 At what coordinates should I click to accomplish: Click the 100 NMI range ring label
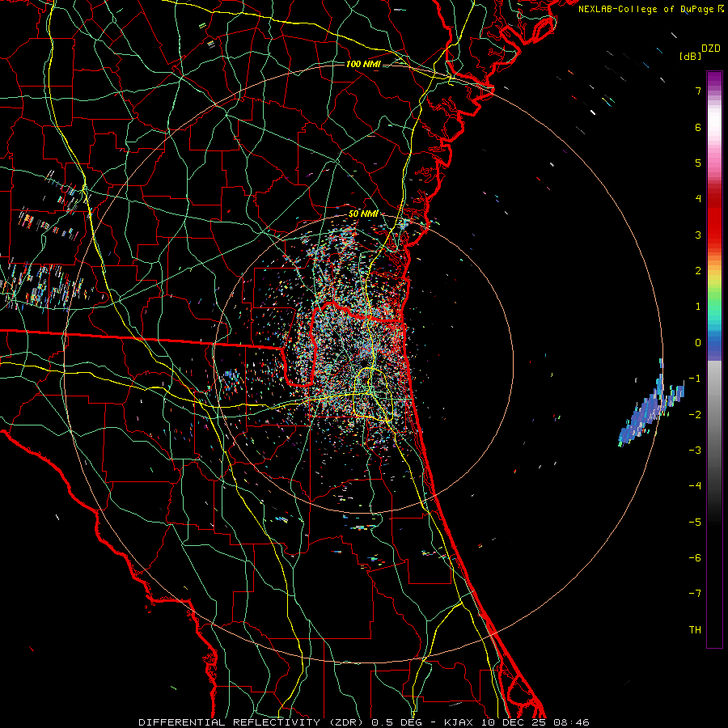click(363, 64)
